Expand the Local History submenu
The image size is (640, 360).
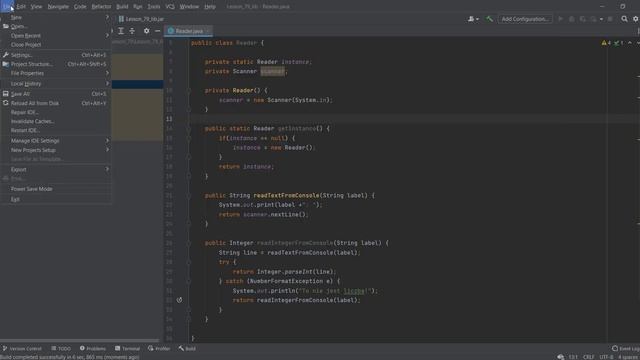56,84
